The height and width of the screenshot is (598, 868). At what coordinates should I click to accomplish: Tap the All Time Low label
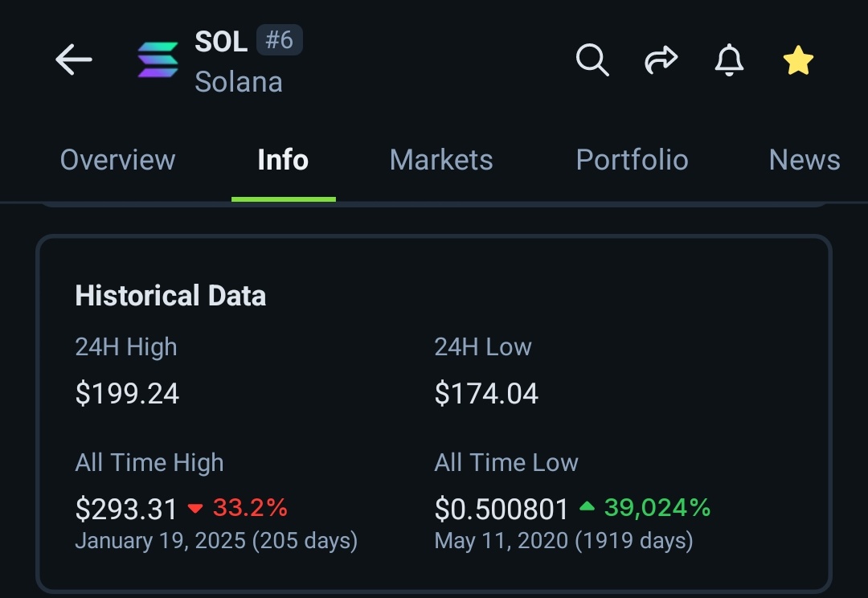(x=506, y=462)
